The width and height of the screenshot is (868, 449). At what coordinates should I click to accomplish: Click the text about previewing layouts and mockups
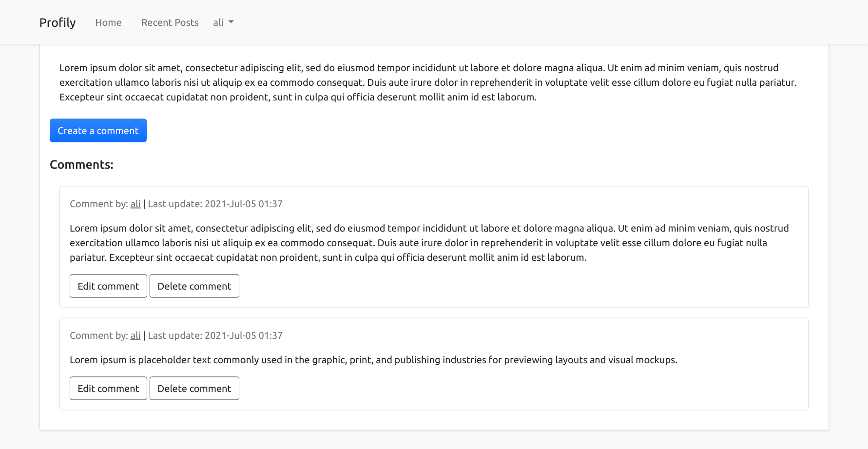point(373,360)
